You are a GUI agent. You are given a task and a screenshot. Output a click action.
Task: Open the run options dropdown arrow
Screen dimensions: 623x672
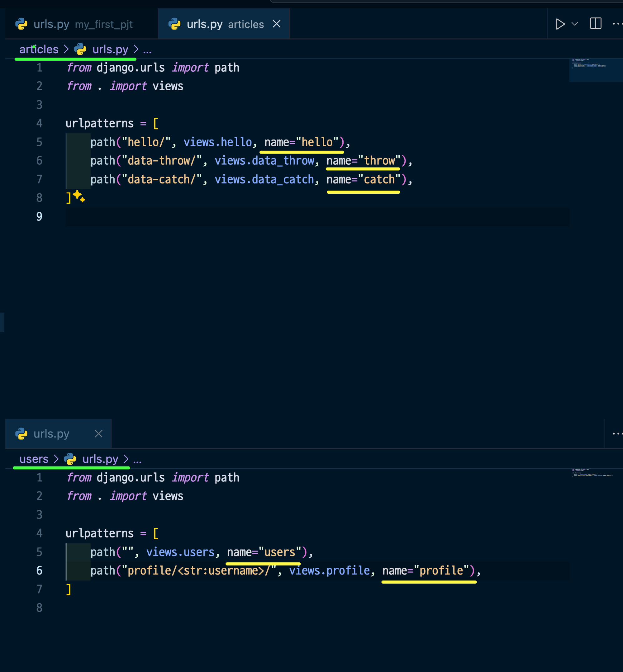click(x=575, y=24)
